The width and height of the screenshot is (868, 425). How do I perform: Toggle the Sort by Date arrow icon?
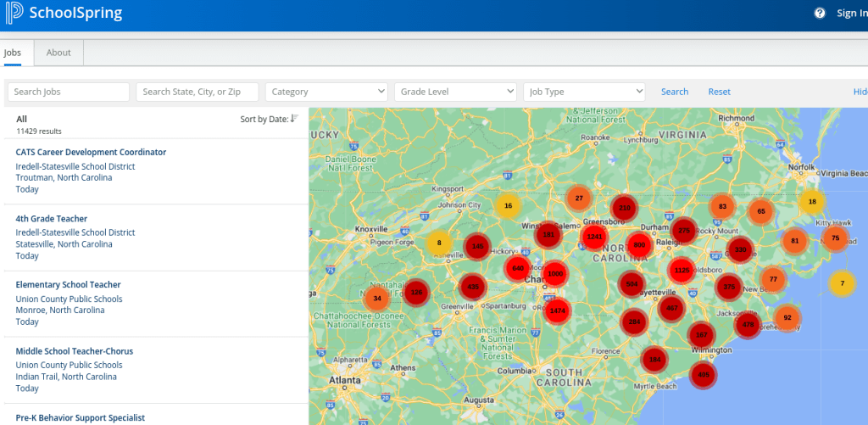[x=293, y=119]
